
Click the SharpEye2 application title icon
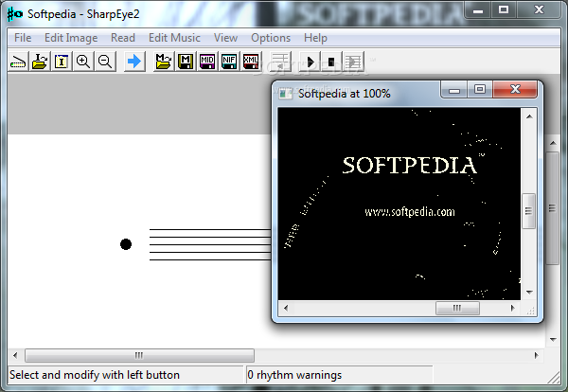[x=15, y=14]
